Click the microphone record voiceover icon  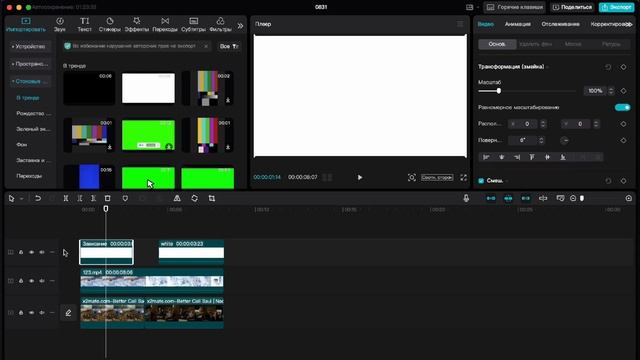pos(466,198)
